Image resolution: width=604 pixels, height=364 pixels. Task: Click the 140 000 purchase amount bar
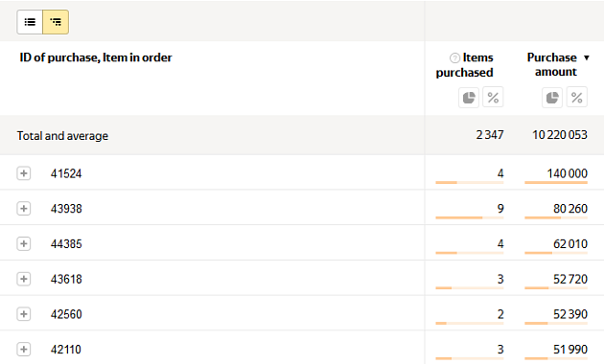(x=556, y=182)
